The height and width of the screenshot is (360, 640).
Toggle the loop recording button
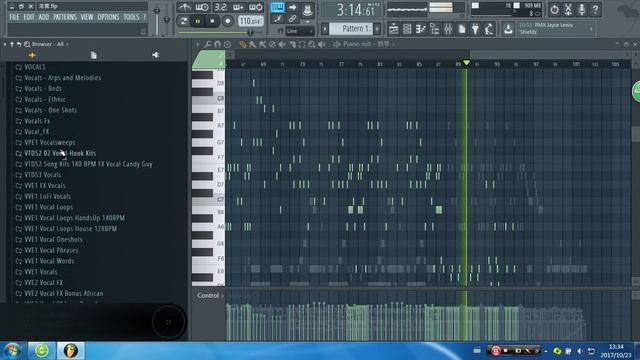(256, 7)
